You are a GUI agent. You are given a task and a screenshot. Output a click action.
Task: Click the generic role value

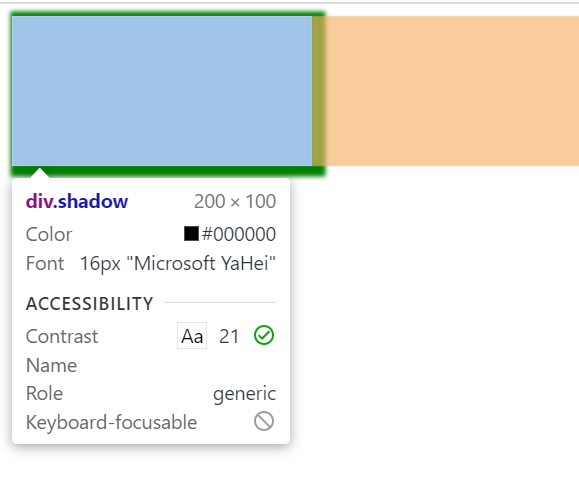pyautogui.click(x=244, y=394)
